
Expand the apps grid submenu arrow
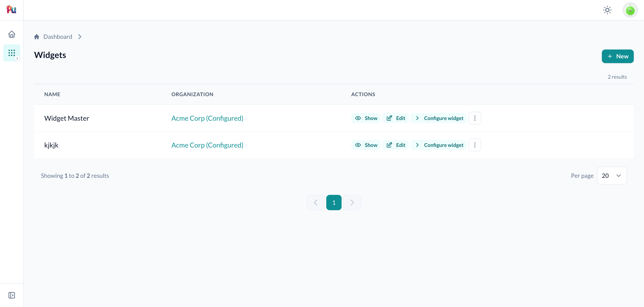[x=17, y=58]
